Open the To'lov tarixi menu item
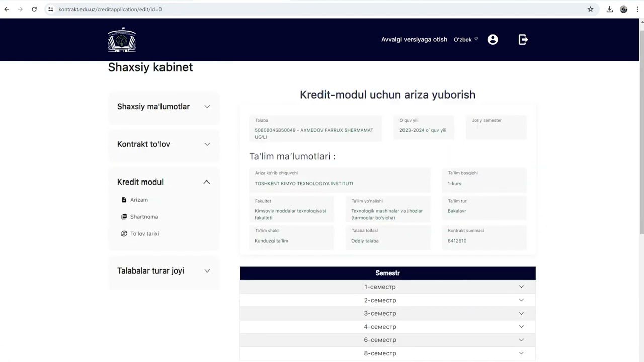This screenshot has height=362, width=644. click(x=144, y=234)
